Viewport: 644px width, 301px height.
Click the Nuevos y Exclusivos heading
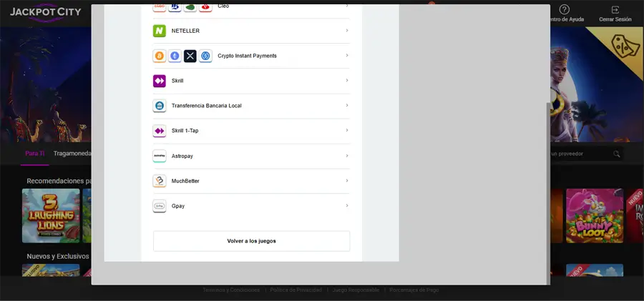[x=58, y=256]
